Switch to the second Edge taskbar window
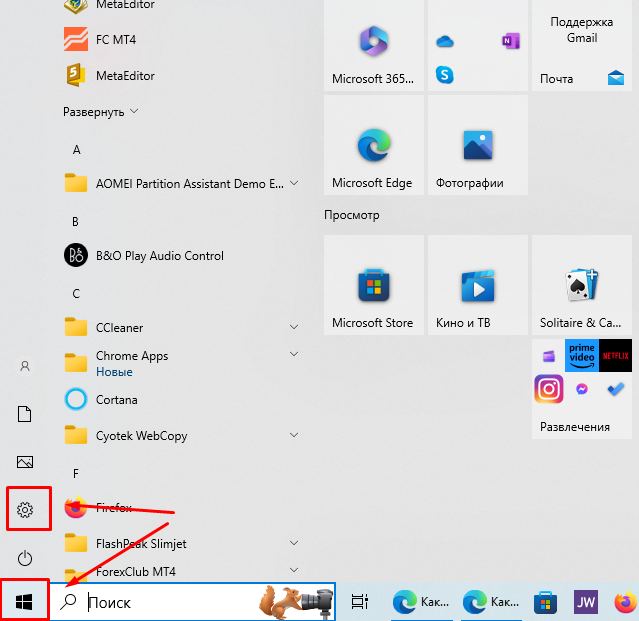The image size is (639, 621). click(x=491, y=602)
